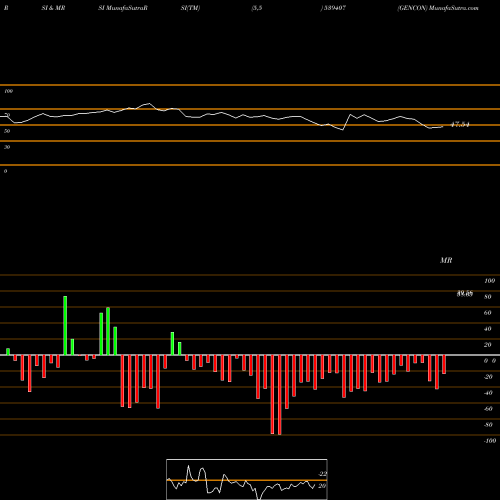The image size is (500, 500).
Task: Click the mini overview chart thumbnail
Action: (247, 479)
